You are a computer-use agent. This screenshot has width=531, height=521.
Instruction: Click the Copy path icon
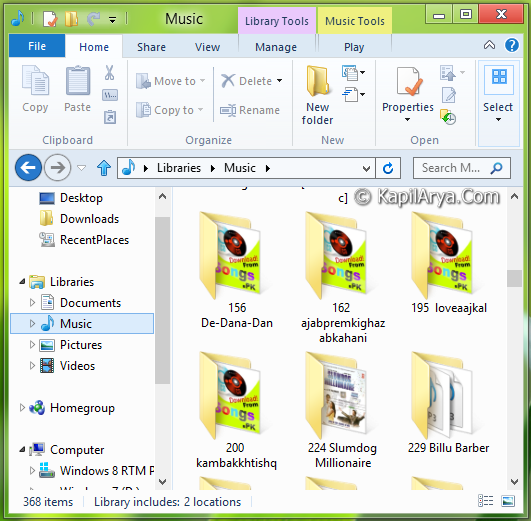click(110, 95)
